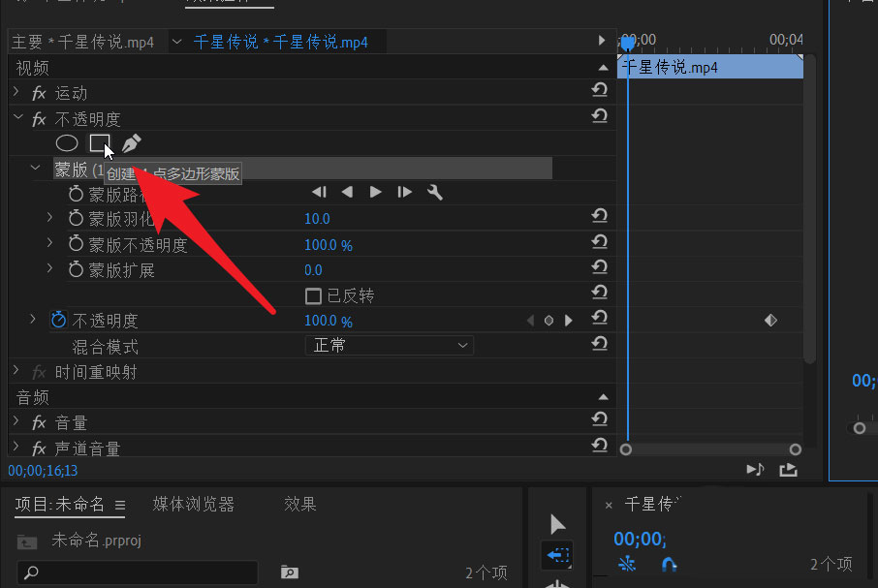Click the wrench icon for mask tracking options

coord(434,192)
